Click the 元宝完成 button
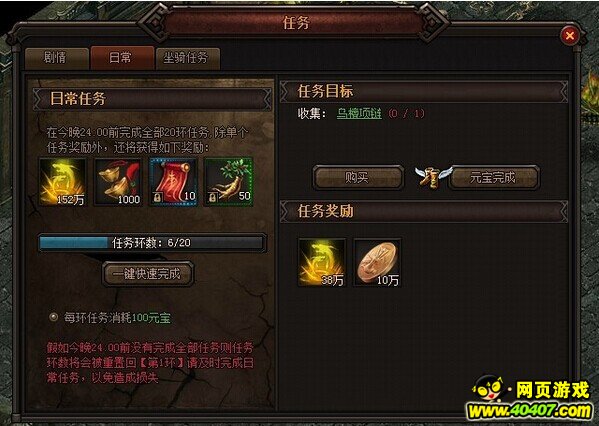This screenshot has width=599, height=426. coord(493,177)
